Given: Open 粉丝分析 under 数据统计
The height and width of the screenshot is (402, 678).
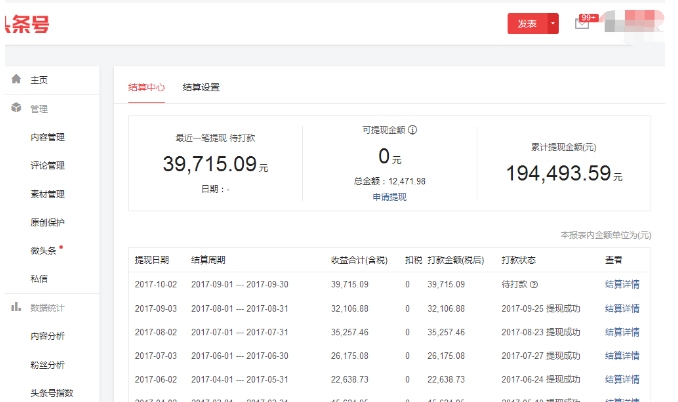Looking at the screenshot, I should [47, 365].
